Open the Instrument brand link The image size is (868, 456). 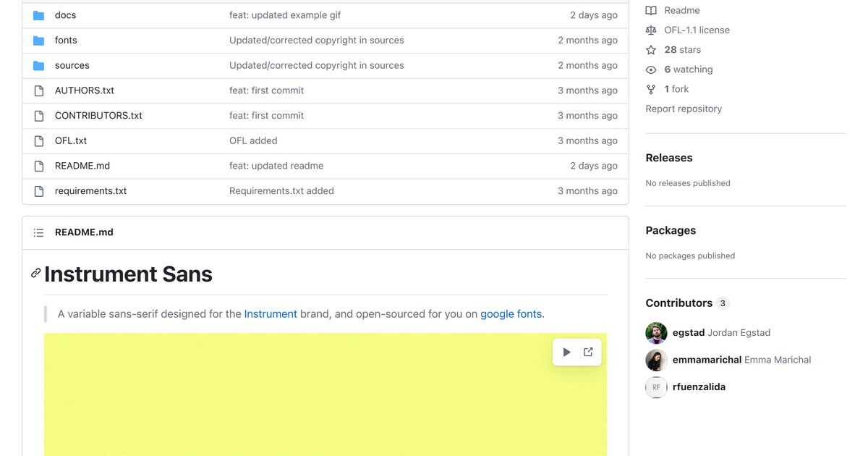tap(271, 313)
